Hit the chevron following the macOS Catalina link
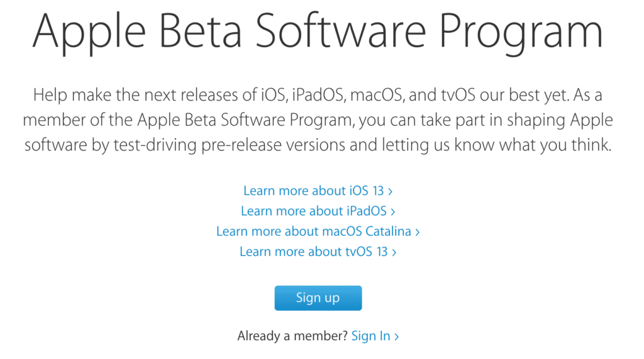This screenshot has width=644, height=359. (418, 232)
